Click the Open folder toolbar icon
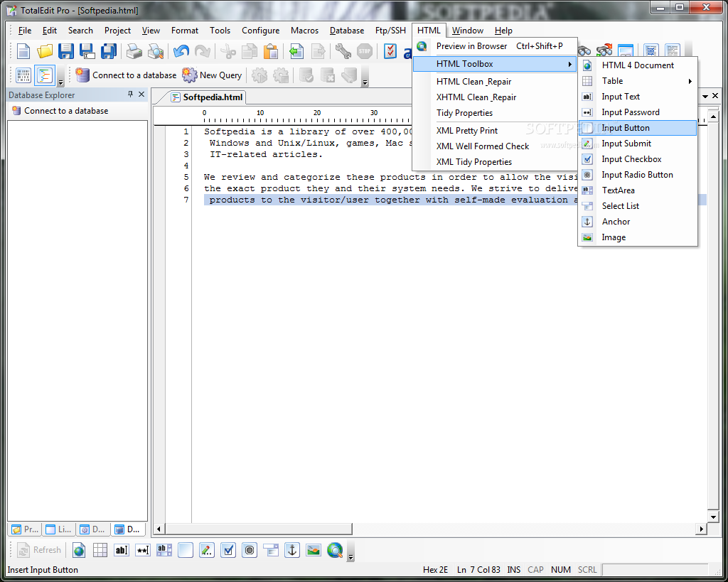The height and width of the screenshot is (582, 728). [x=45, y=51]
